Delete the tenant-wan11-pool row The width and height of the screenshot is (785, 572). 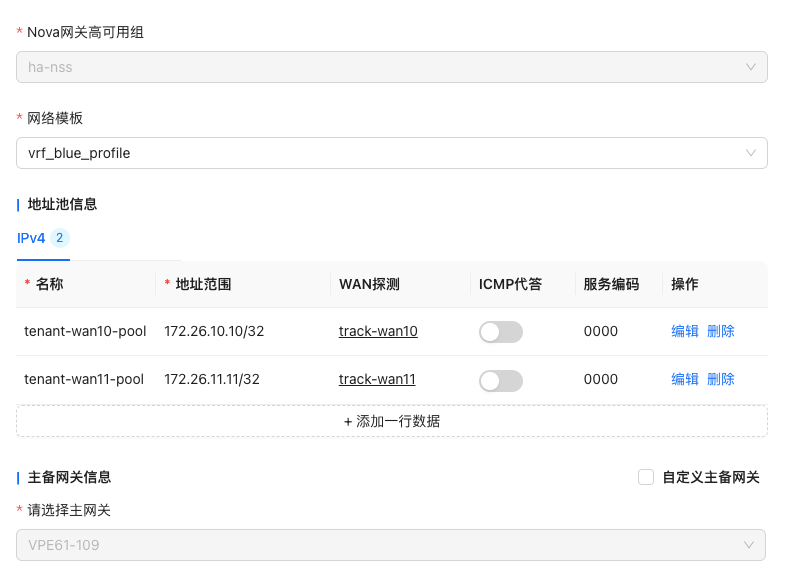click(721, 380)
